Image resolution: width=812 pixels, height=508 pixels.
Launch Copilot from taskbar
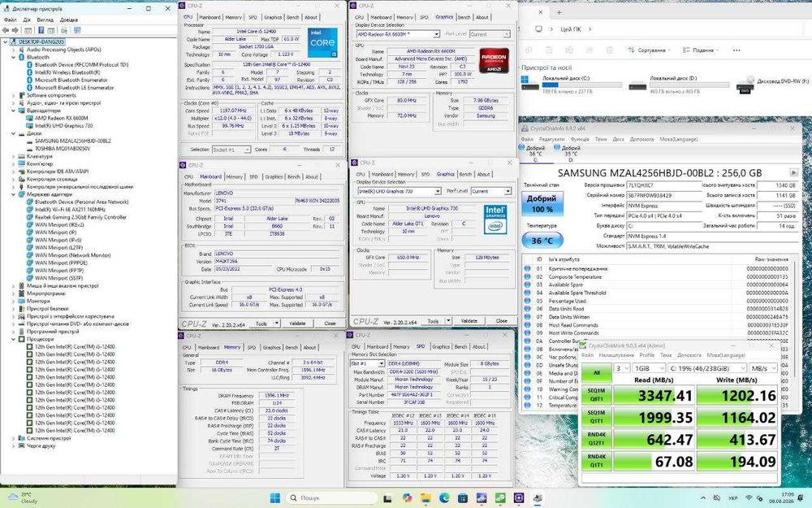(x=407, y=497)
